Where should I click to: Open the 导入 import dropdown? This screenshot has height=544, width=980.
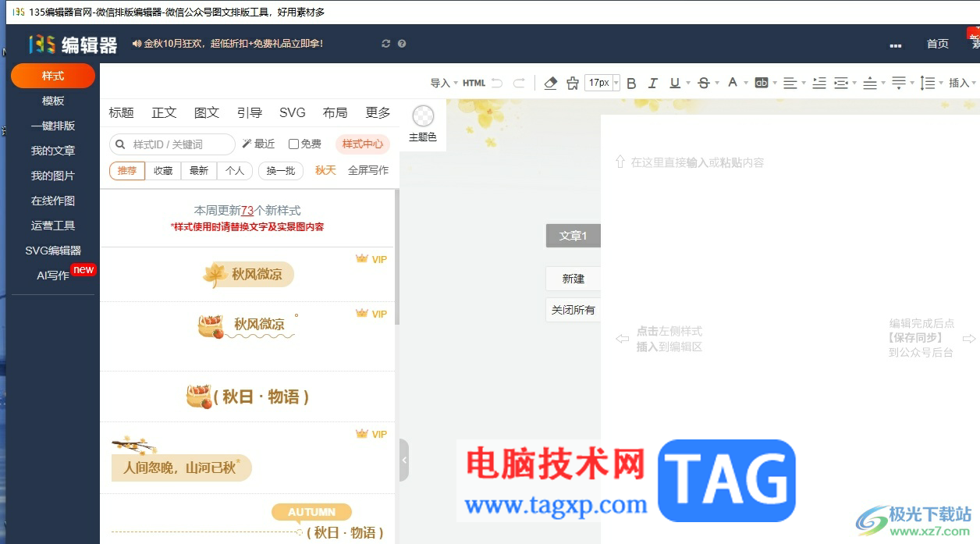444,83
